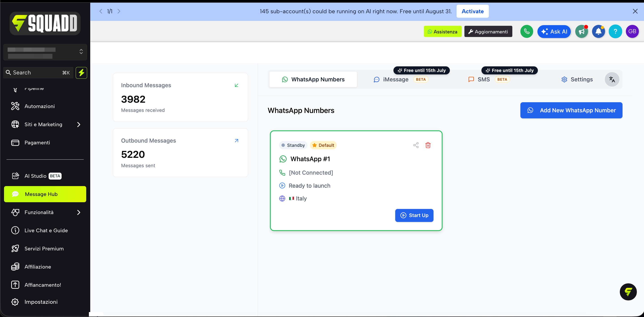The width and height of the screenshot is (644, 317).
Task: Click the green phone call icon
Action: point(526,32)
